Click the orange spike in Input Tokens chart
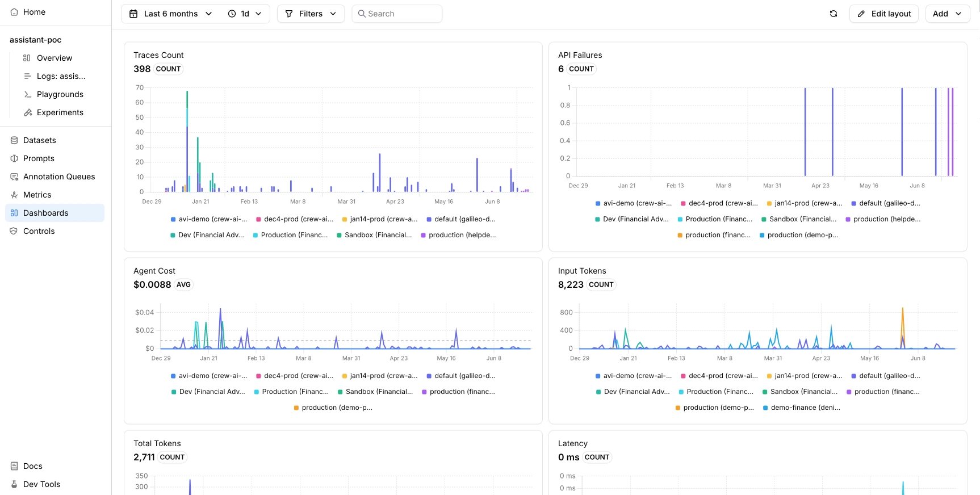980x495 pixels. coord(903,328)
